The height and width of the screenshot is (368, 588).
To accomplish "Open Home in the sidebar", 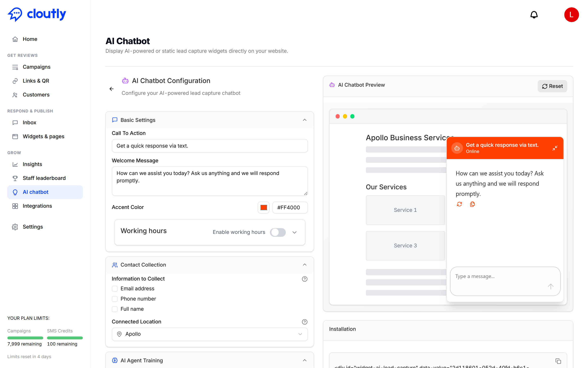I will [x=45, y=39].
